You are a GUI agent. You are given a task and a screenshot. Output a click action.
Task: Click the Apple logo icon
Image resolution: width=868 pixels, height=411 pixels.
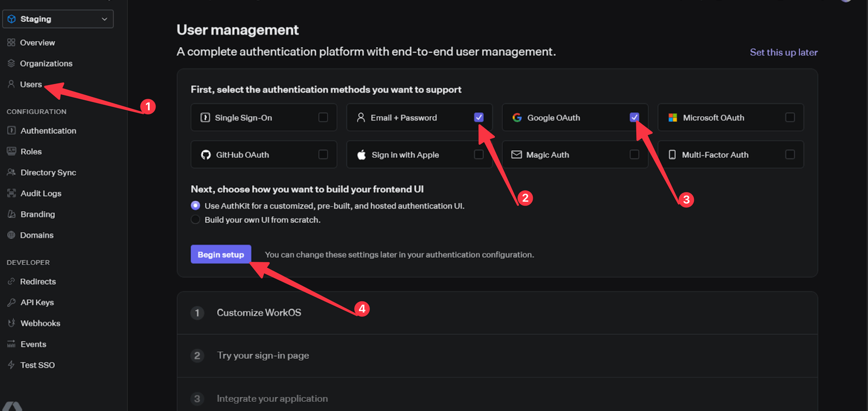coord(361,155)
